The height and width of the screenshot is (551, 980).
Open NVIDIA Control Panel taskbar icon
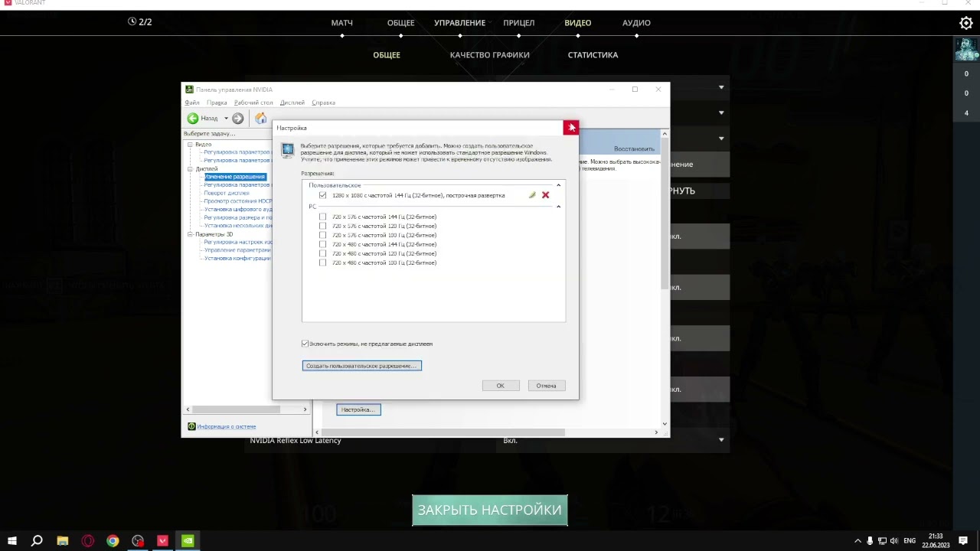pyautogui.click(x=188, y=541)
